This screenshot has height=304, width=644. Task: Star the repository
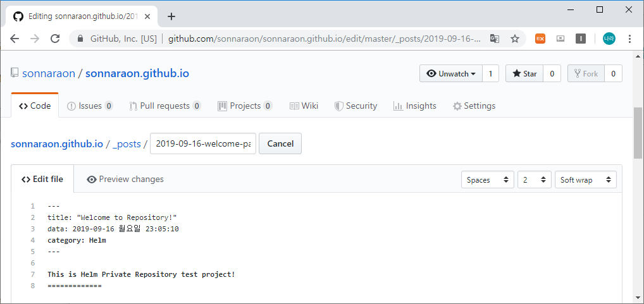pos(524,74)
